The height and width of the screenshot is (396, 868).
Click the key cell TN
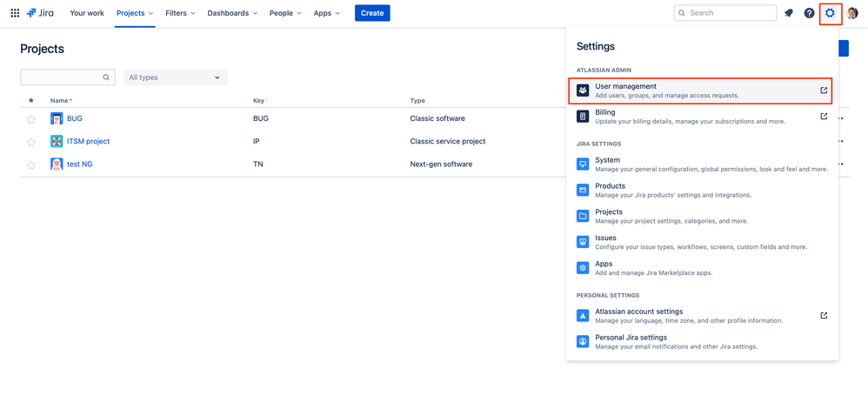point(257,164)
